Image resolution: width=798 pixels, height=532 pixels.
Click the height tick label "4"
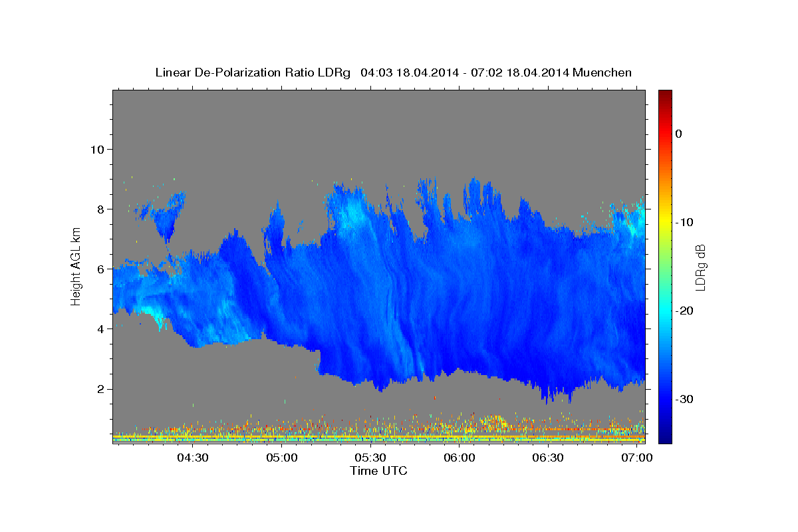coord(101,329)
